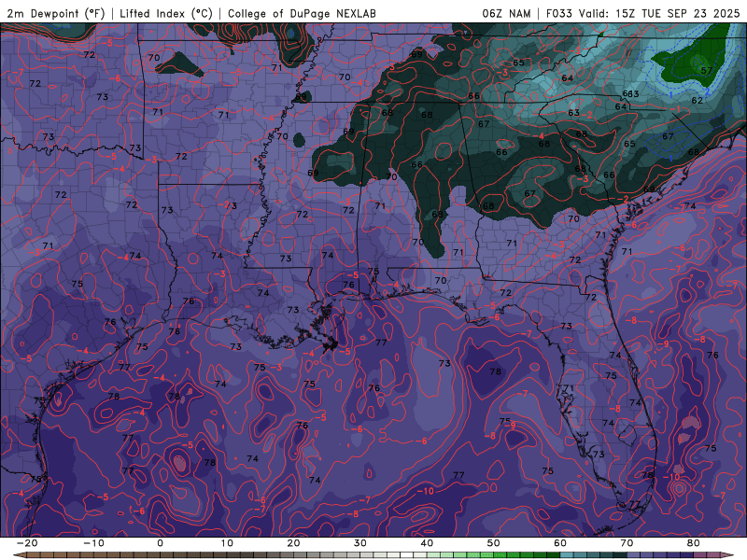Click the 60 label on the color scale
The image size is (747, 560).
click(x=560, y=543)
